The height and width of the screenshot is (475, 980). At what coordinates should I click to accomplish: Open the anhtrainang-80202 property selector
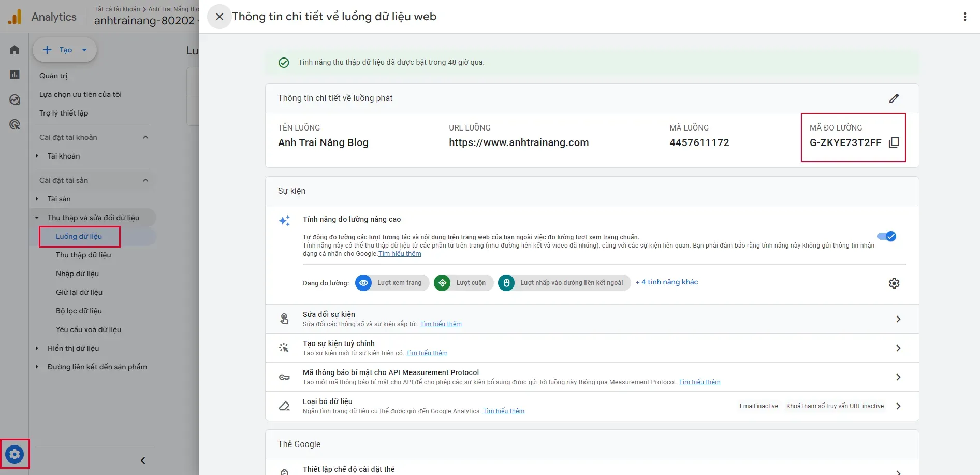(x=146, y=21)
